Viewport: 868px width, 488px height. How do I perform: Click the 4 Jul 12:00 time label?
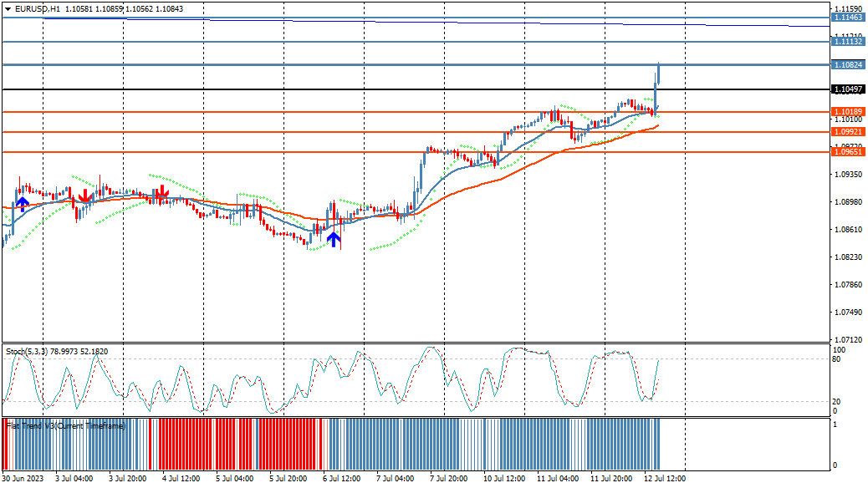point(181,479)
